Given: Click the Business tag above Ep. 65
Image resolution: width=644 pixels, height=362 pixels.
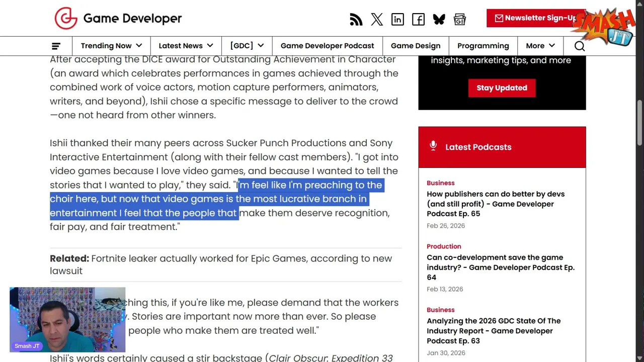Looking at the screenshot, I should click(x=440, y=183).
